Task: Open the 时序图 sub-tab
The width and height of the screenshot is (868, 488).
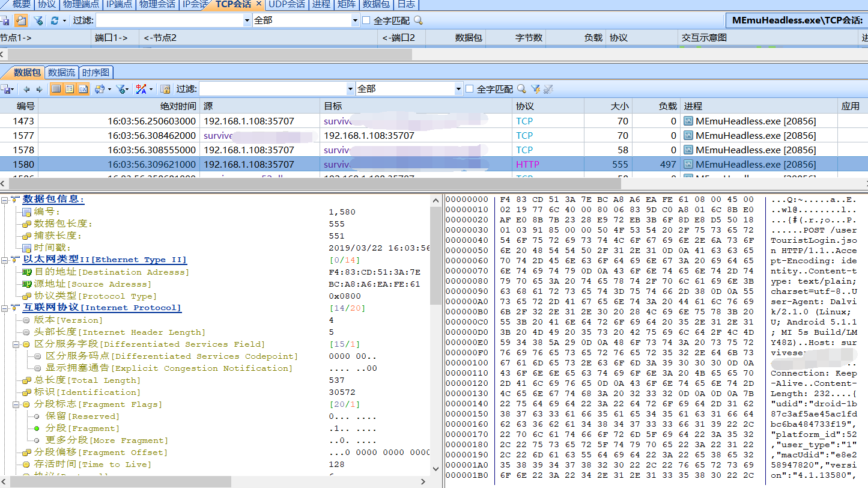Action: [96, 73]
